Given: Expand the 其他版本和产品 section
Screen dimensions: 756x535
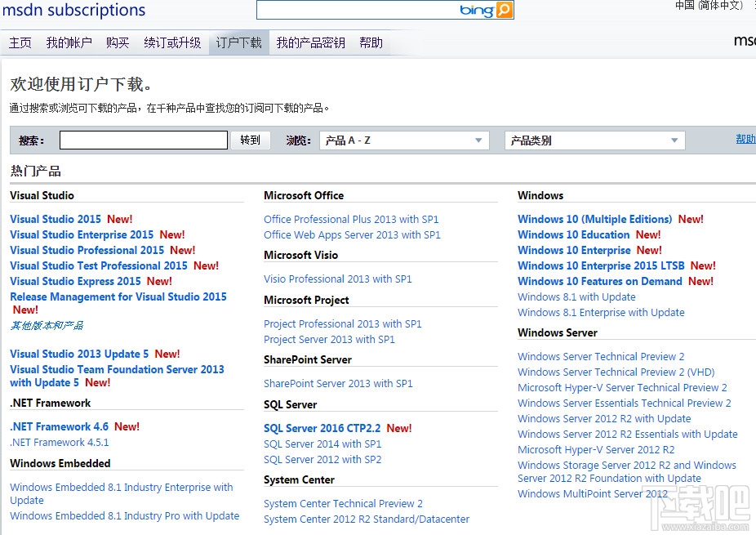Looking at the screenshot, I should [45, 325].
